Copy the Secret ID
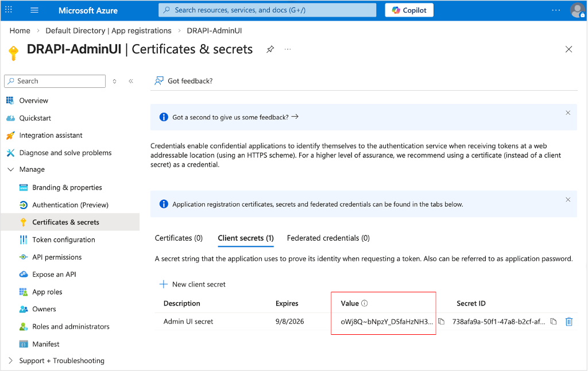The height and width of the screenshot is (371, 588). tap(553, 322)
